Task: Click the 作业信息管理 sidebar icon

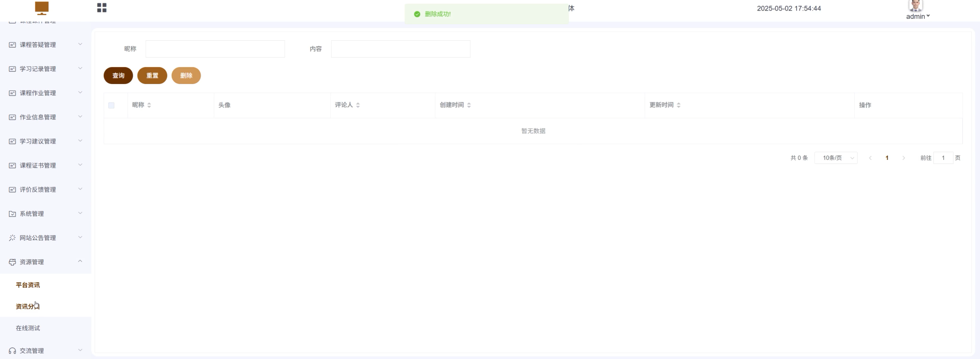Action: coord(12,117)
